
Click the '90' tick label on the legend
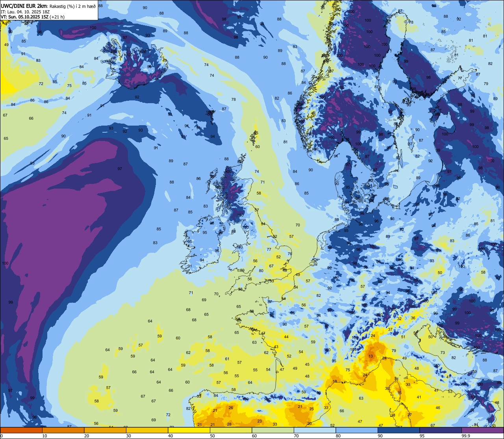tap(380, 436)
